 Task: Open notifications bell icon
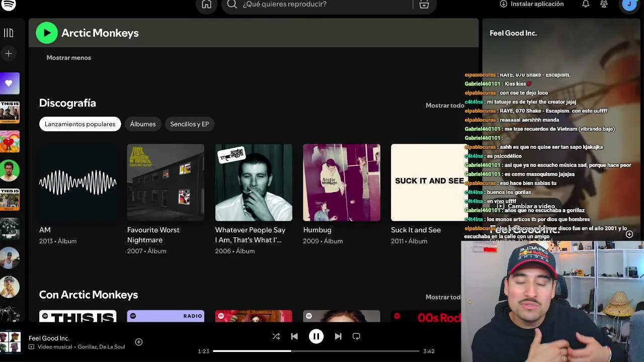coord(586,4)
